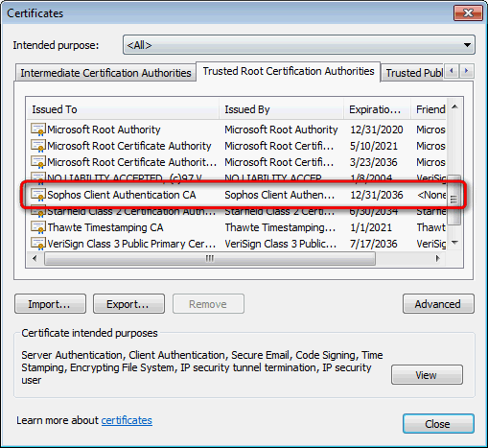
Task: Click Import button
Action: tap(50, 304)
